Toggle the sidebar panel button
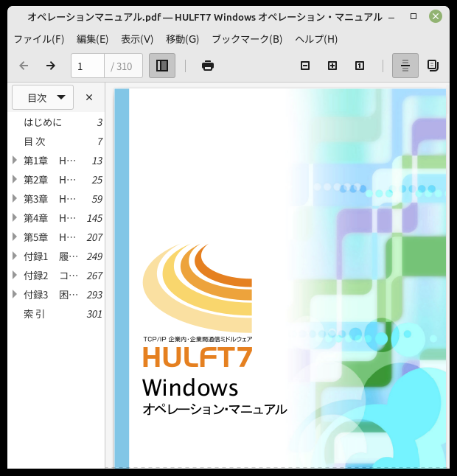The image size is (457, 476). click(162, 66)
